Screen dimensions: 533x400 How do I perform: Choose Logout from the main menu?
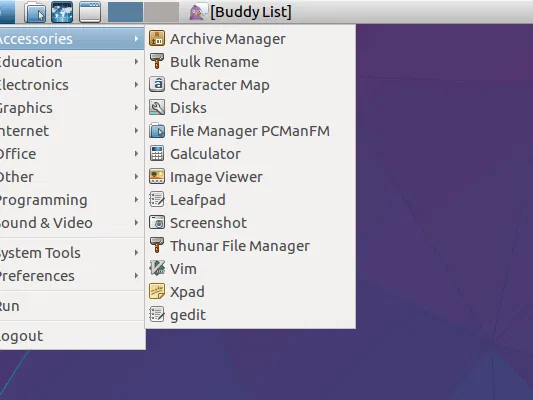point(72,336)
